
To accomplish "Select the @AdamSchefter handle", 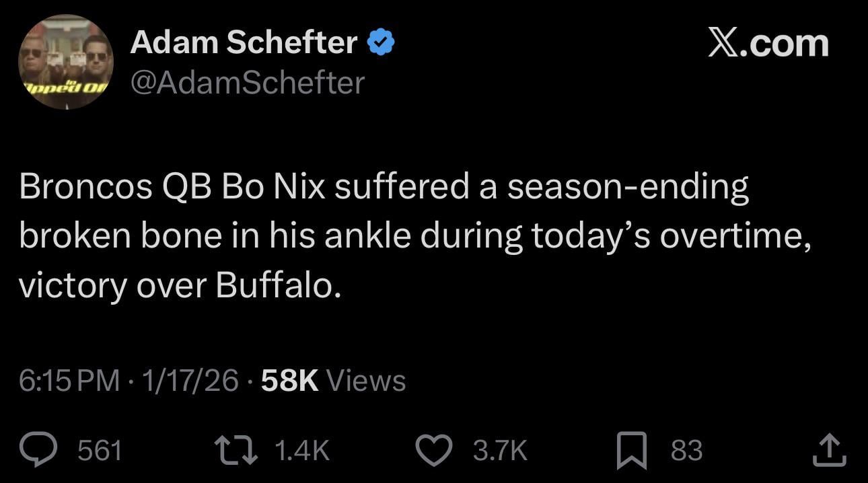I will click(248, 82).
